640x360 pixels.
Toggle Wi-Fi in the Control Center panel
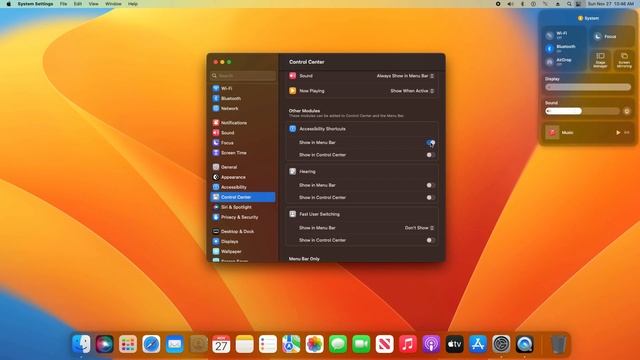click(x=550, y=36)
